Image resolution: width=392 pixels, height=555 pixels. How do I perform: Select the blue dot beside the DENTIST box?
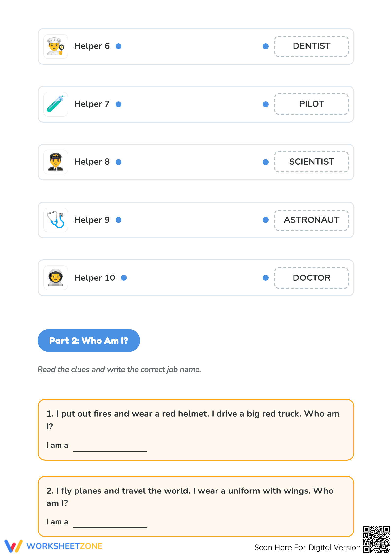pyautogui.click(x=266, y=46)
